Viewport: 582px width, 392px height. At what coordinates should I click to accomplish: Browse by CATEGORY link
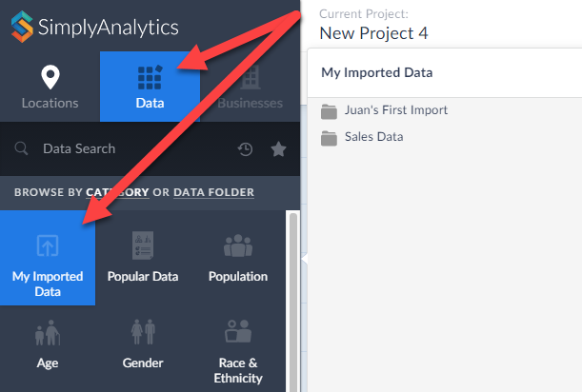(x=117, y=192)
